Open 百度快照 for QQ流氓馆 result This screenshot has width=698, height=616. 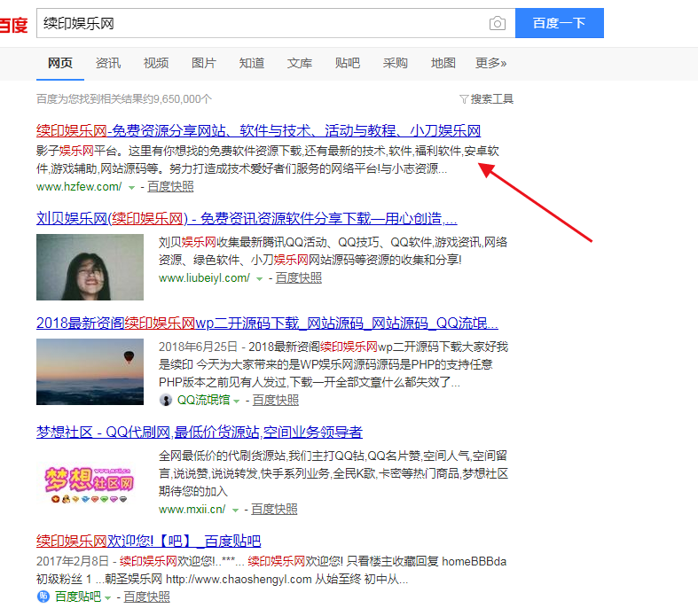[276, 401]
